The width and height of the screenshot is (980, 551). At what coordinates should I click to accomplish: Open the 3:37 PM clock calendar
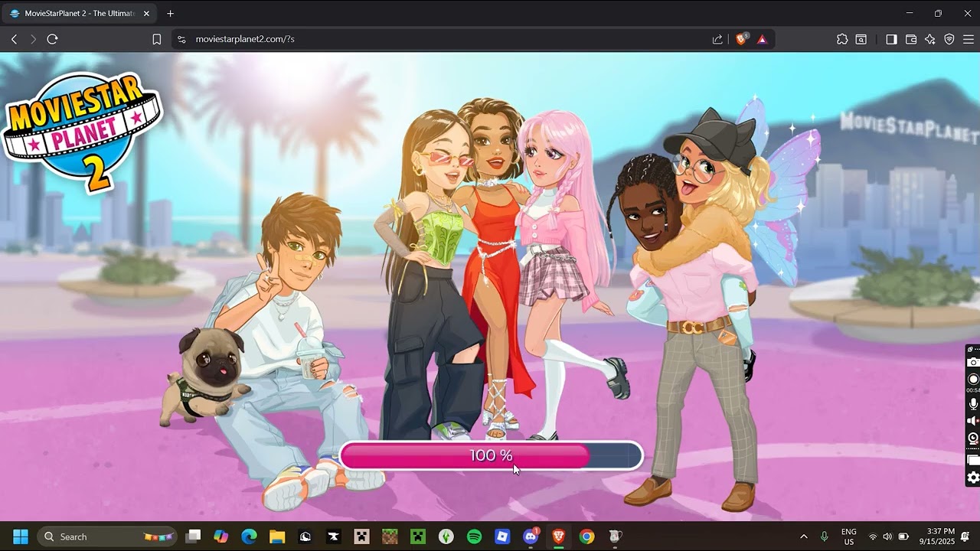click(x=937, y=536)
